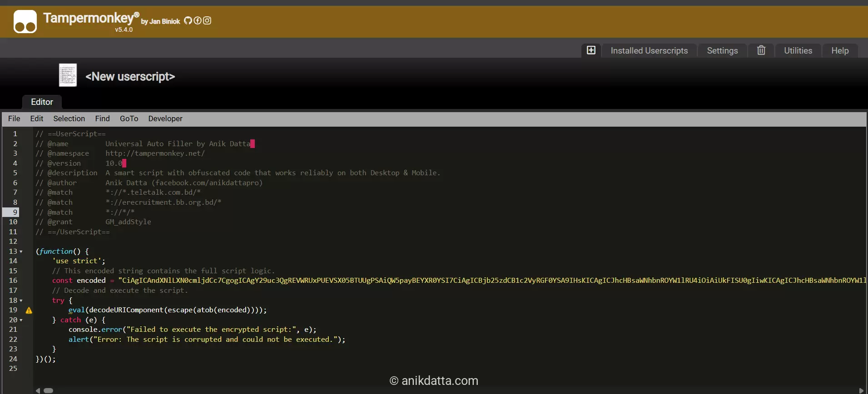
Task: Collapse the try block fold at line 18
Action: [x=21, y=300]
